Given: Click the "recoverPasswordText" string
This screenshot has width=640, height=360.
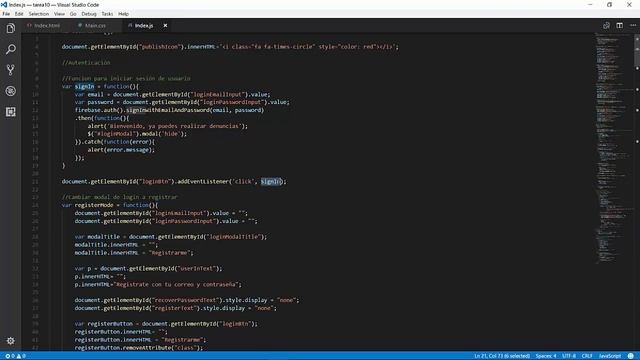Looking at the screenshot, I should point(186,300).
